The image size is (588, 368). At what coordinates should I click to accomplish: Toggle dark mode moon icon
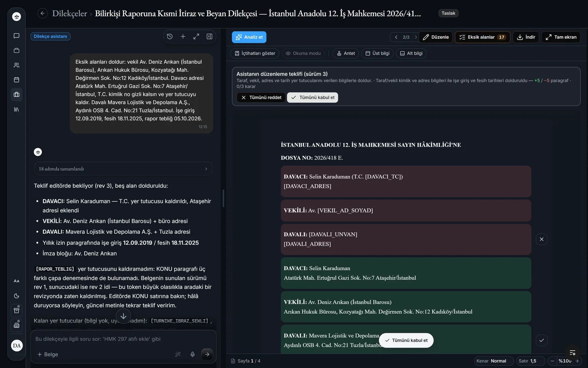[17, 296]
